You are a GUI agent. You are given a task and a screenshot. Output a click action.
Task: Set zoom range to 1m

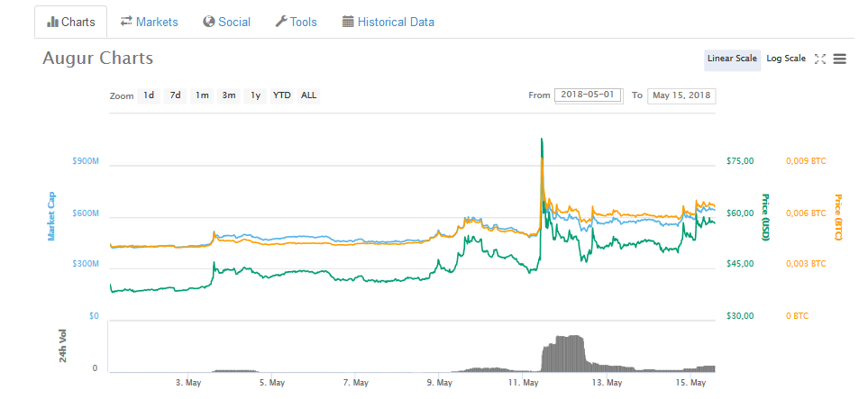(x=202, y=95)
